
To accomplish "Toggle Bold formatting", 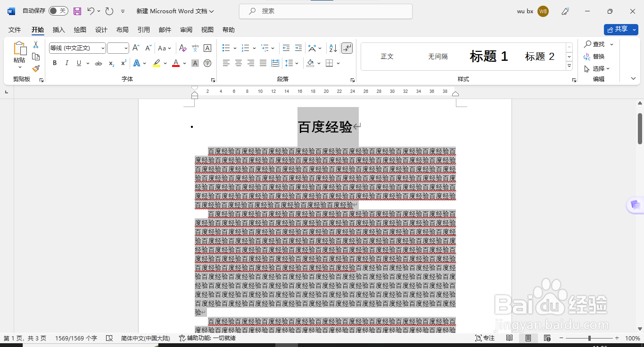I will coord(55,63).
